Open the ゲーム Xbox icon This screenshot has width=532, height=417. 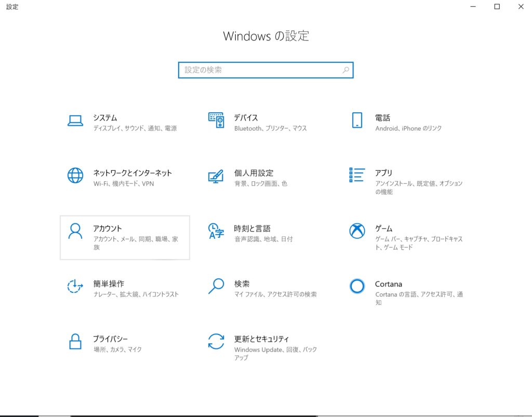click(357, 231)
